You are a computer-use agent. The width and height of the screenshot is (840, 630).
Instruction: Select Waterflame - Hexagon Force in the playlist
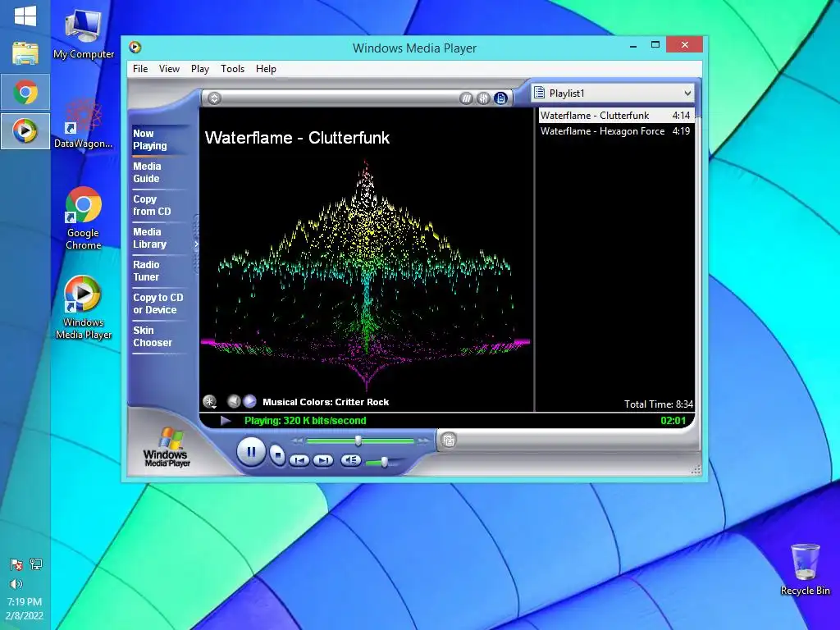click(616, 131)
